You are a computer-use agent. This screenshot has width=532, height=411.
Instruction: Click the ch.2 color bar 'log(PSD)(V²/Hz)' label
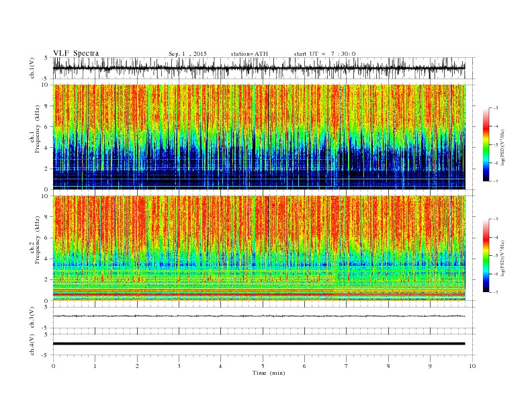coord(502,258)
